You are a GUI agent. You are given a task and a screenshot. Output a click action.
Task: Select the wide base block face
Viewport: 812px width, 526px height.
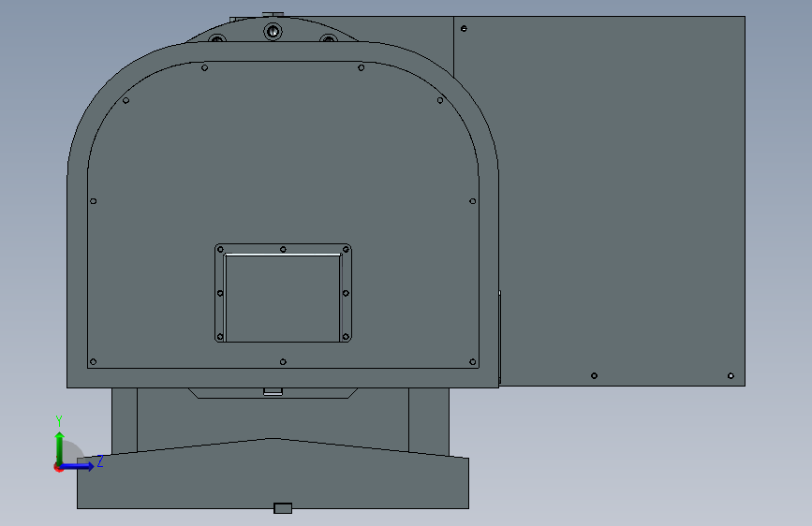click(273, 481)
